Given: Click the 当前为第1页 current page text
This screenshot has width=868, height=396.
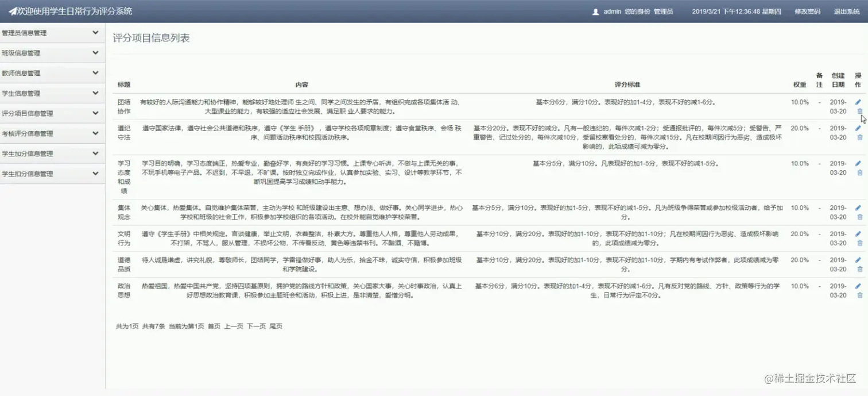Looking at the screenshot, I should [x=187, y=326].
